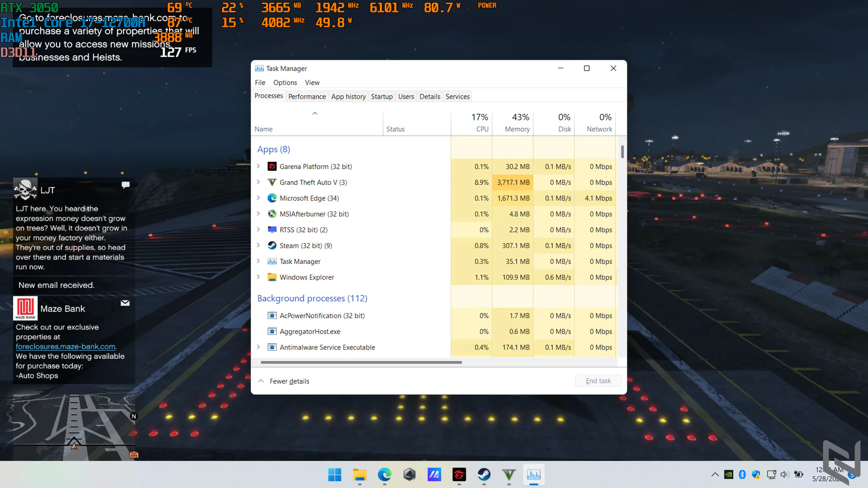
Task: Open File Explorer from the taskbar
Action: pyautogui.click(x=359, y=474)
